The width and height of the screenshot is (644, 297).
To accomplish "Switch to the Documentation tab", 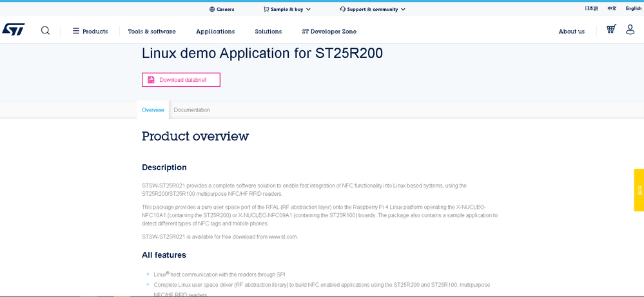I will tap(191, 110).
